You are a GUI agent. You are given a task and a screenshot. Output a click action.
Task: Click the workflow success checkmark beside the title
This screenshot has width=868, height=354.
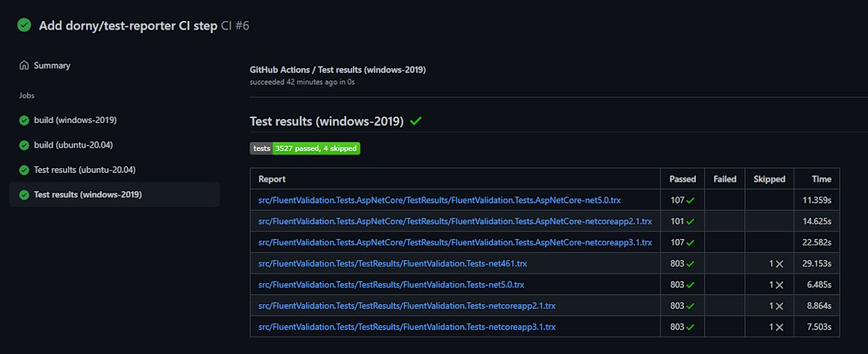(25, 25)
